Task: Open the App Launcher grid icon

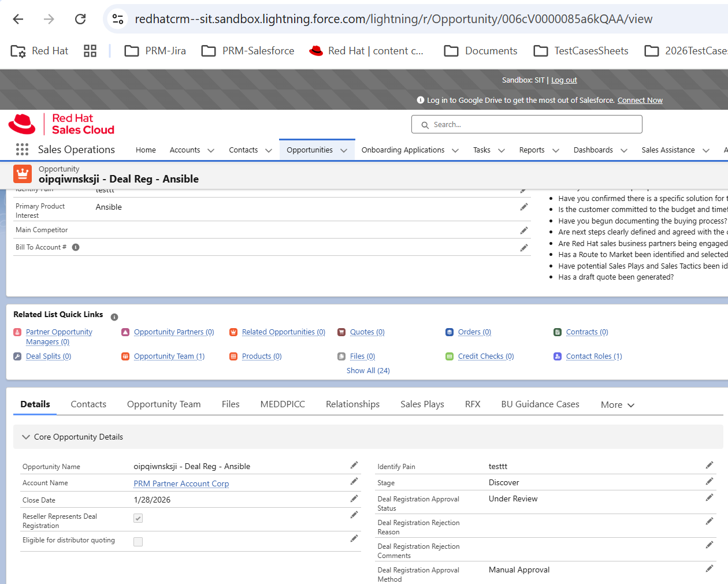Action: tap(22, 150)
